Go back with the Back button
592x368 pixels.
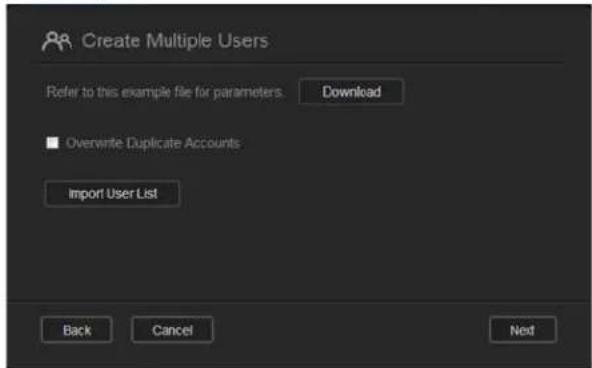click(77, 330)
